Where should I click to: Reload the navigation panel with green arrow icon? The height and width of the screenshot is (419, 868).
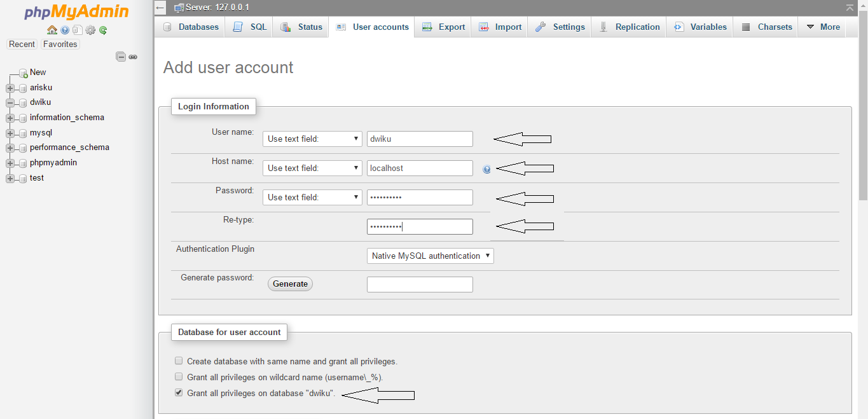click(x=102, y=30)
